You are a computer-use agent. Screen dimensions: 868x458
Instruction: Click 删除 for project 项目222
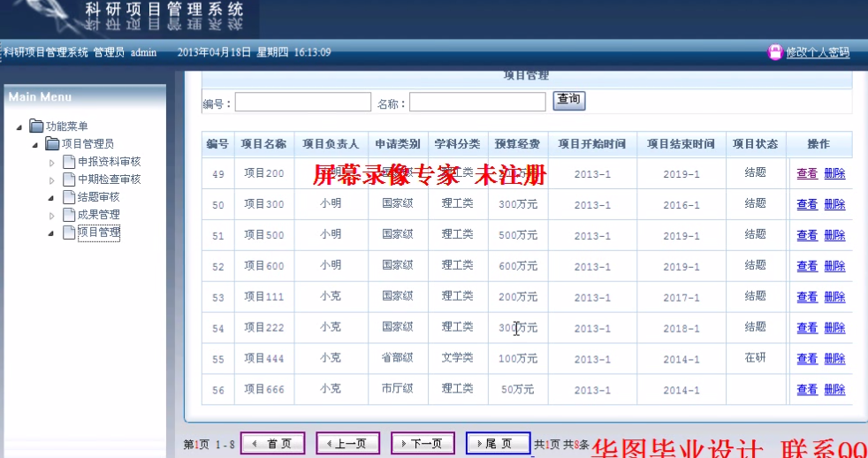click(x=834, y=328)
